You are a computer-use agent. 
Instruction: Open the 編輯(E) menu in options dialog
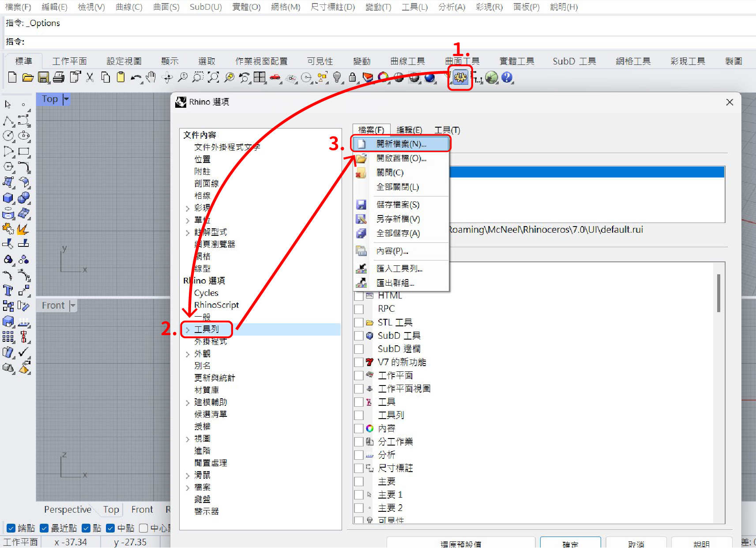tap(409, 130)
